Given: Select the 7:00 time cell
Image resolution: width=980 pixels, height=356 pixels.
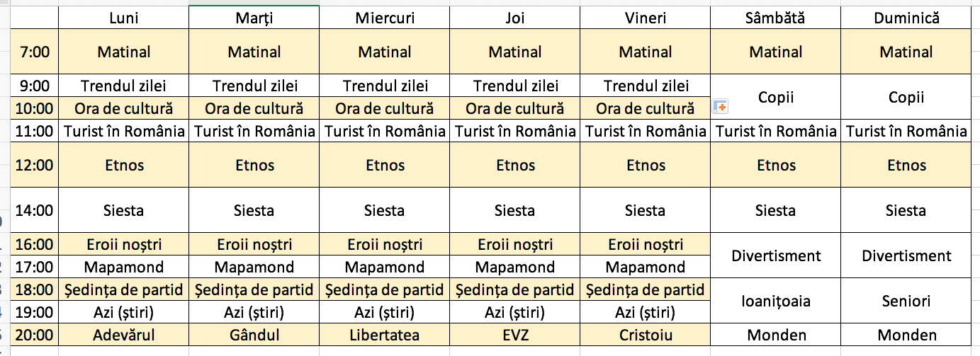Looking at the screenshot, I should pyautogui.click(x=34, y=52).
